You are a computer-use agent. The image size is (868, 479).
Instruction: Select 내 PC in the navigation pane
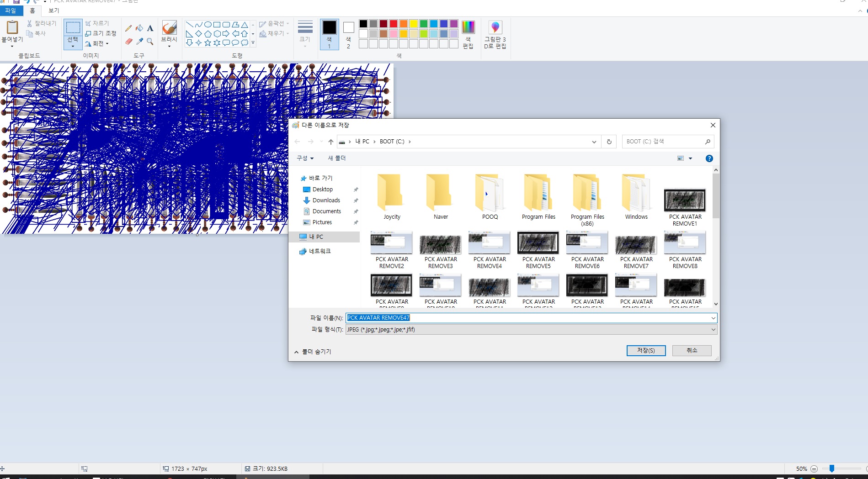[316, 237]
